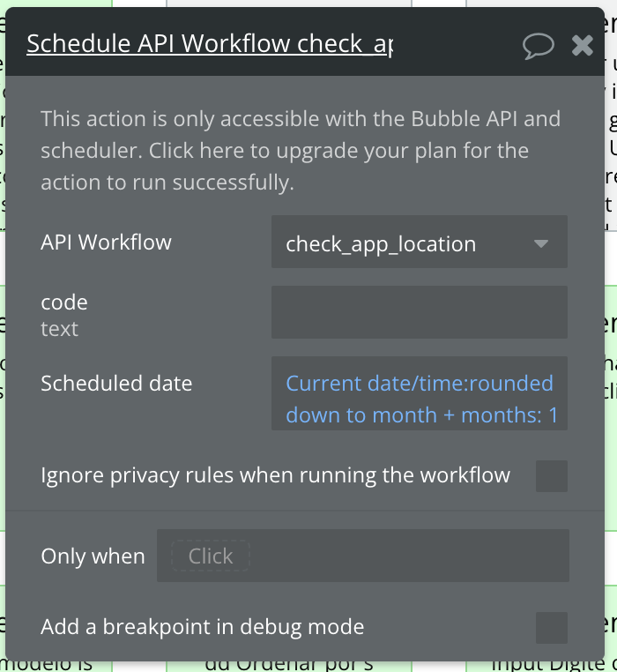This screenshot has width=617, height=672.
Task: Open the comment speech bubble icon
Action: tap(539, 45)
